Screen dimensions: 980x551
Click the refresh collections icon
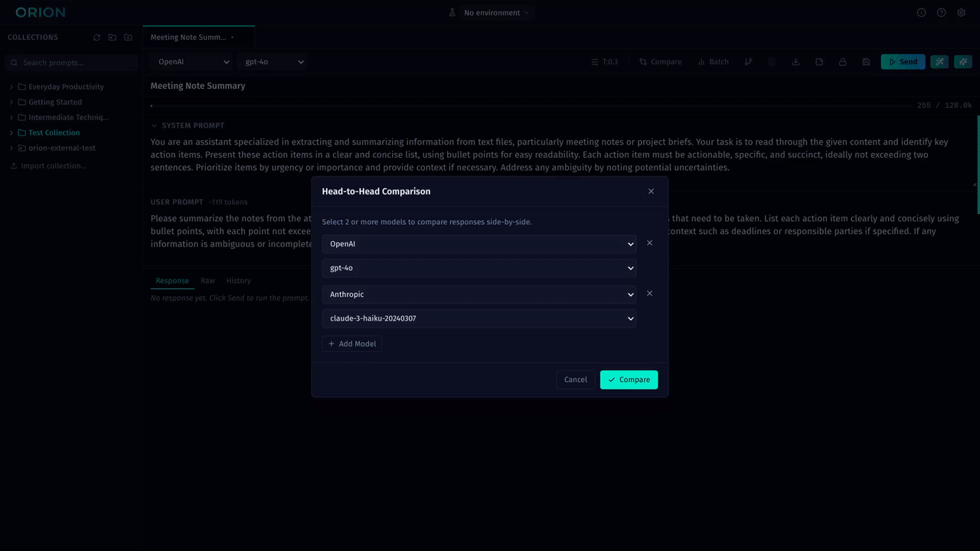[x=96, y=37]
